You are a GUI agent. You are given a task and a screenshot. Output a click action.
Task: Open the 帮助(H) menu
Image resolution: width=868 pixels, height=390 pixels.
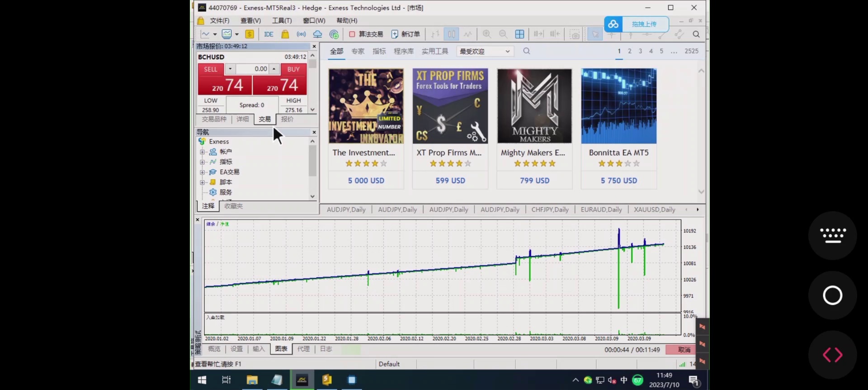click(347, 21)
